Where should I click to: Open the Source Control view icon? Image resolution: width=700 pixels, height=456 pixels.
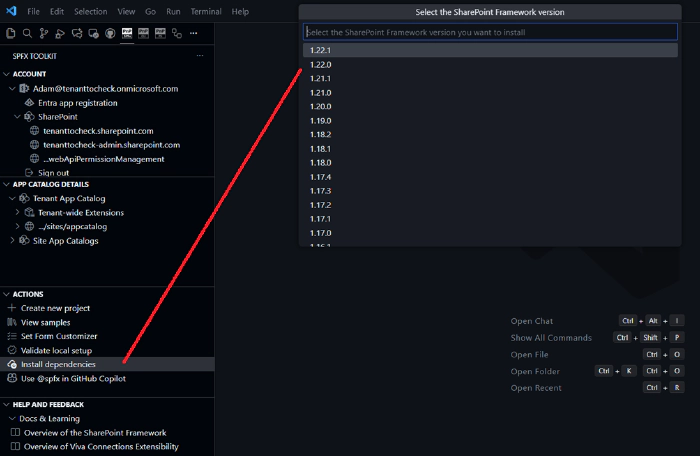(44, 33)
